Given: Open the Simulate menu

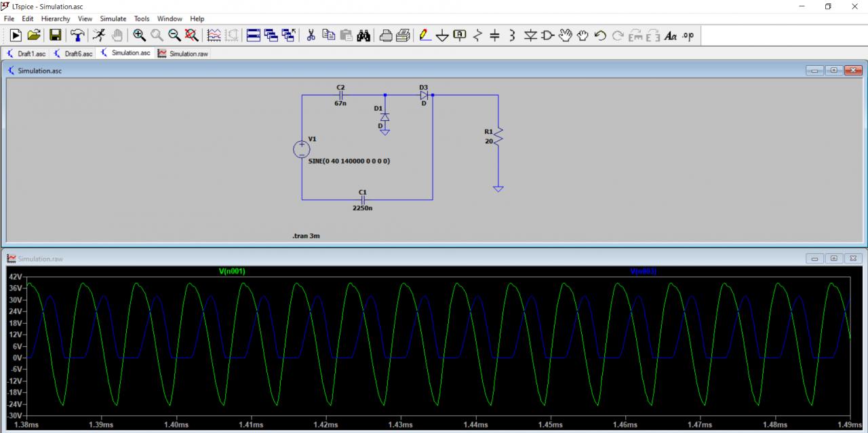Looking at the screenshot, I should click(113, 19).
